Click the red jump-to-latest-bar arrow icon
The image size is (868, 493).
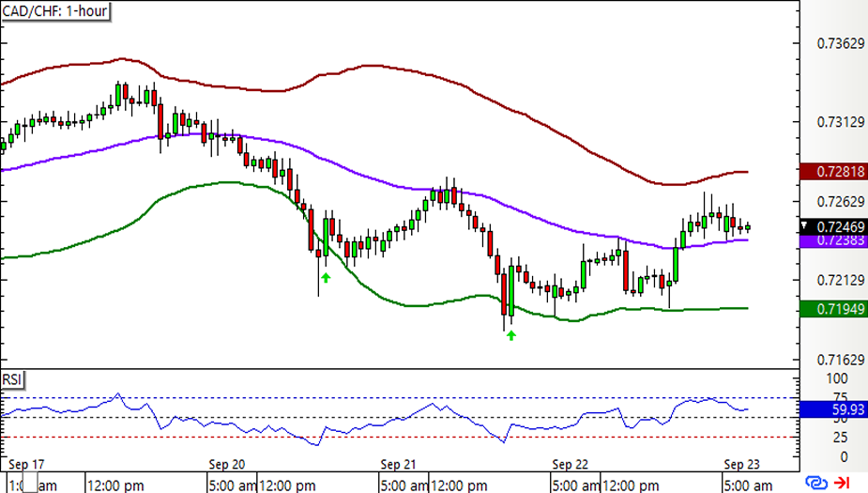tap(842, 483)
